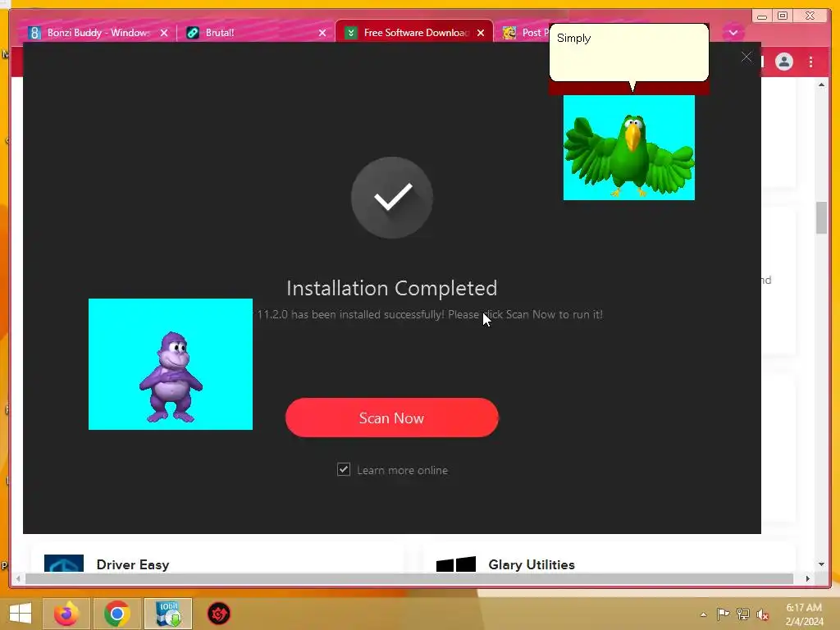Click the horizontal scrollbar left arrow
Screen dimensions: 840x630
(x=18, y=578)
